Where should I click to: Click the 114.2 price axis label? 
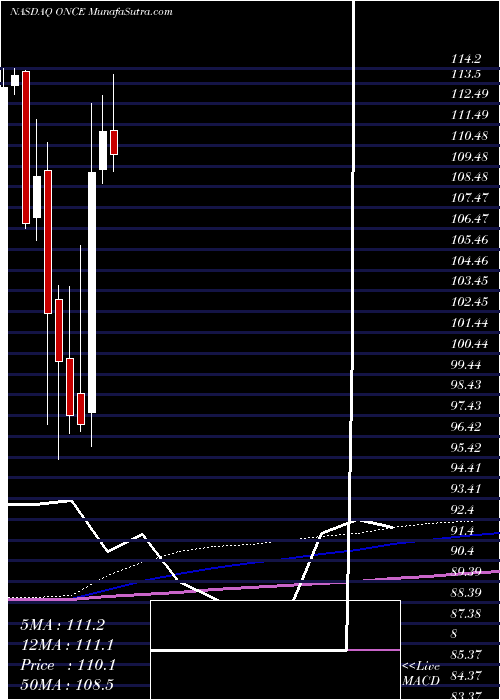[x=465, y=58]
